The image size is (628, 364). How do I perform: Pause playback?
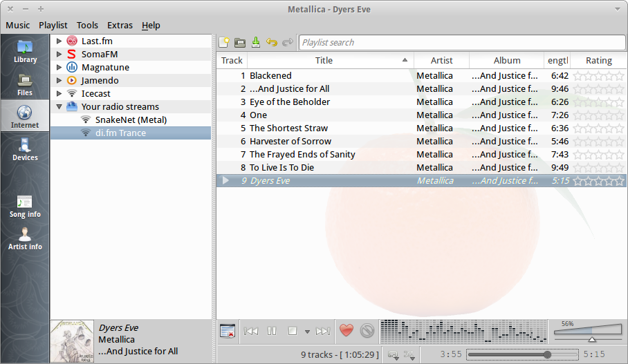272,332
